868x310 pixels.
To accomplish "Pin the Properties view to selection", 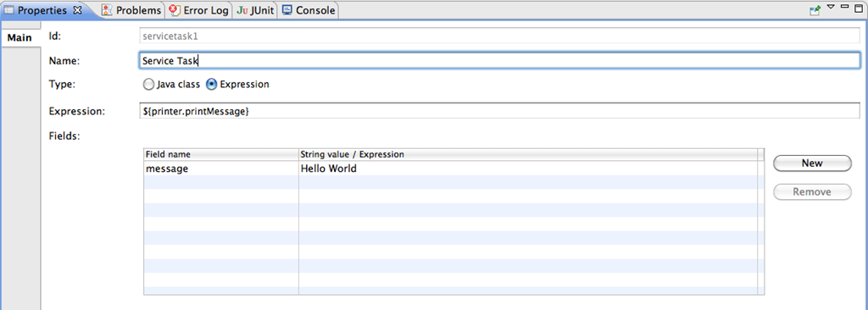I will pyautogui.click(x=815, y=10).
